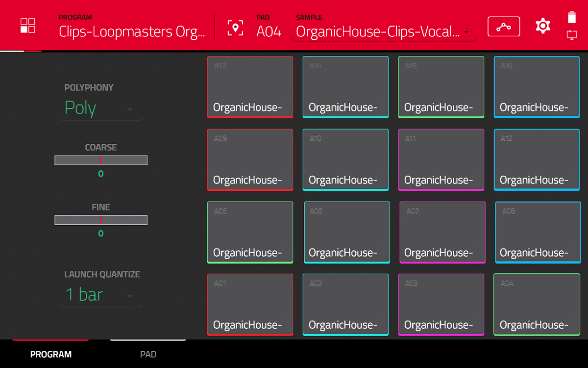Screen dimensions: 588x368
Task: Trigger pad A06
Action: tap(347, 232)
